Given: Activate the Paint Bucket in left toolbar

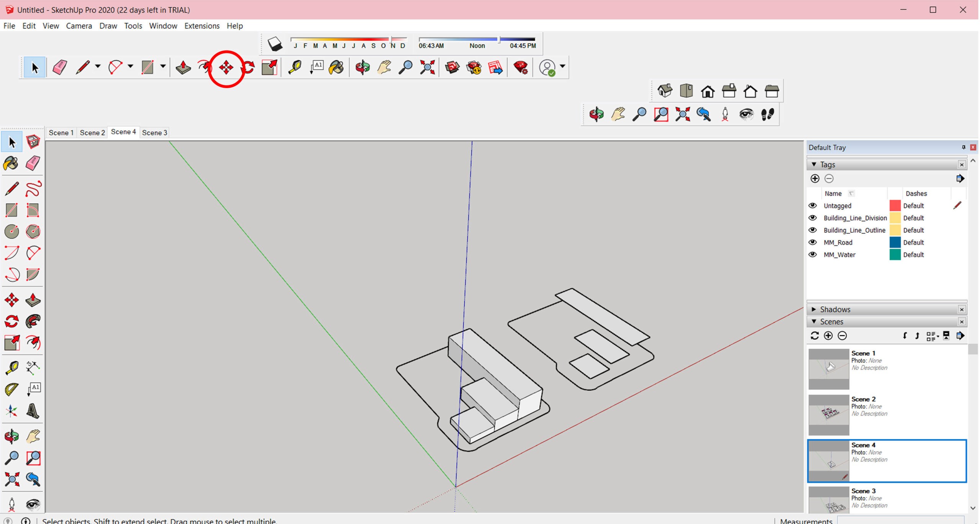Looking at the screenshot, I should [11, 164].
